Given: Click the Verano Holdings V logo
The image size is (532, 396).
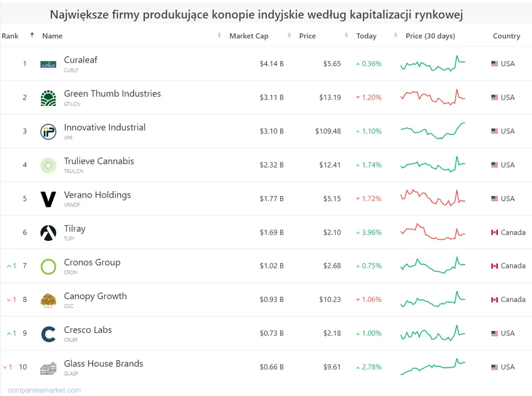Looking at the screenshot, I should tap(48, 199).
